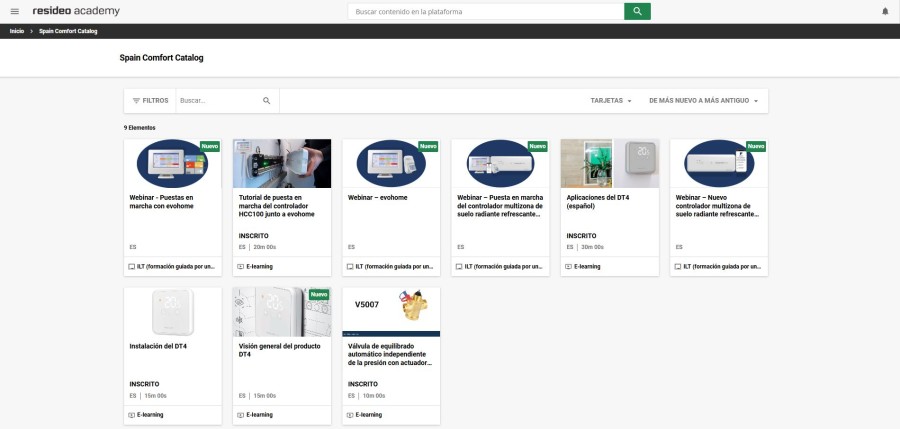Click the green platform search button

point(637,11)
